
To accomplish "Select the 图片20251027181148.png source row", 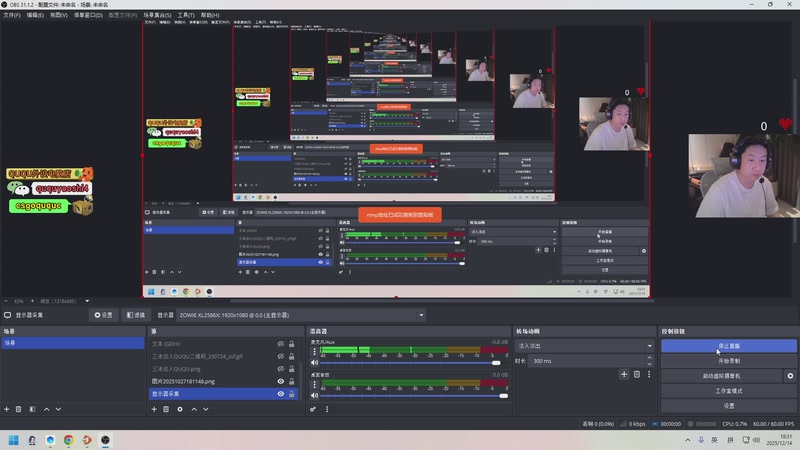I will click(x=223, y=381).
